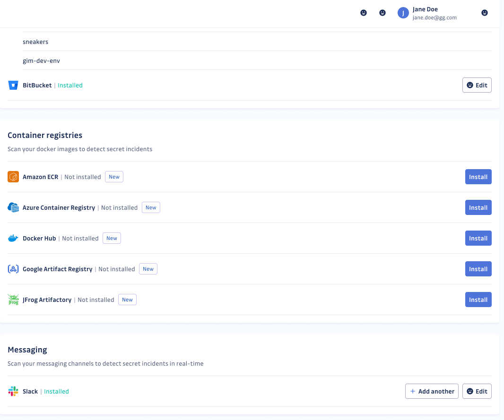Click the JFrog Artifactory logo icon
This screenshot has height=420, width=504.
coord(13,300)
